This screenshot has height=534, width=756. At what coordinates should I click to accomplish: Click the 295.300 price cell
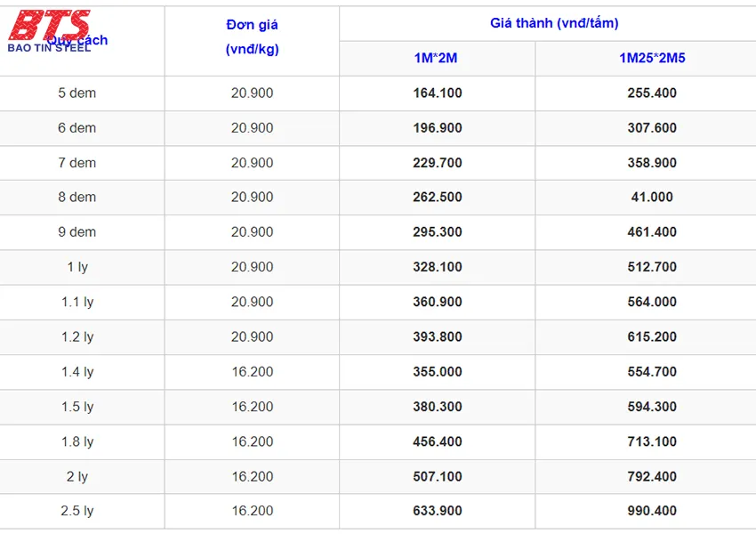[x=437, y=232]
